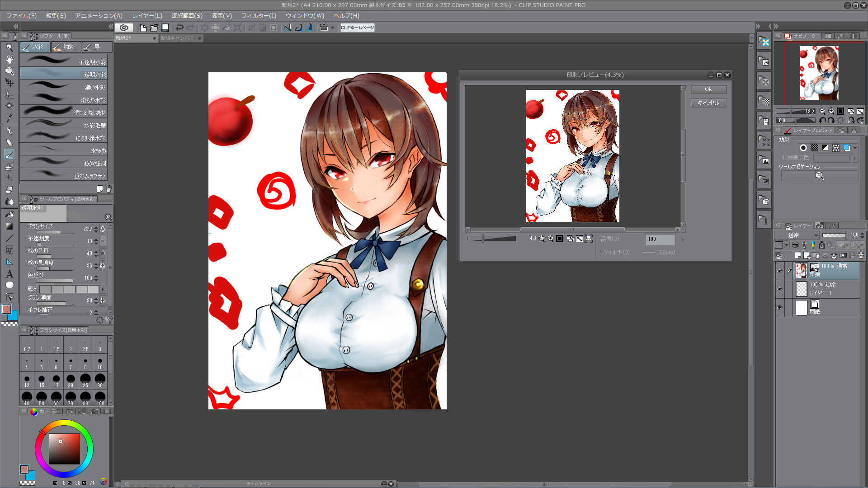Click OK in the print preview dialog
The image size is (868, 488).
(708, 89)
